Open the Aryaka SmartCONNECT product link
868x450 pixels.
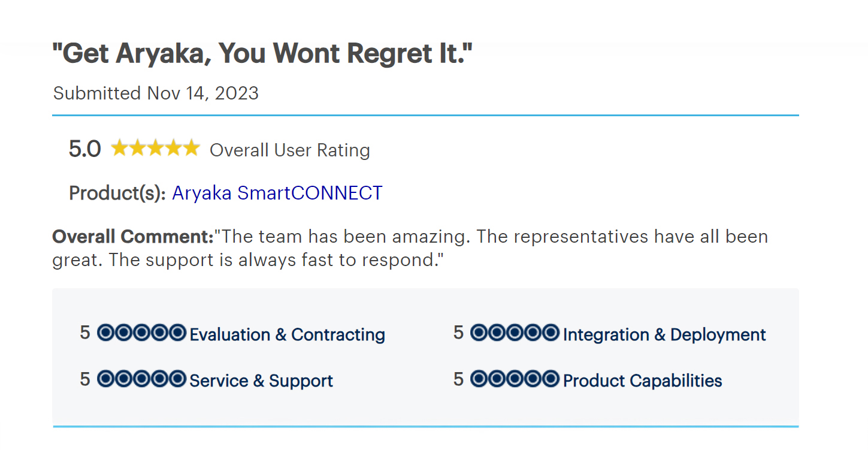pos(277,193)
